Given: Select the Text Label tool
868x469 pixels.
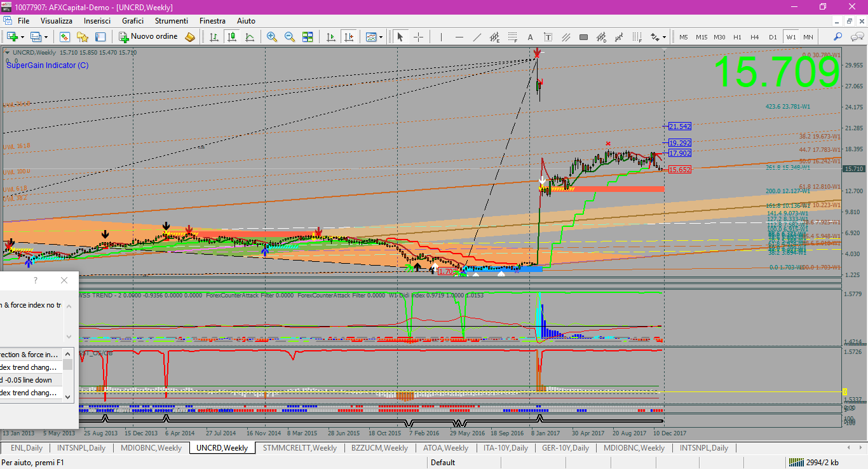Looking at the screenshot, I should point(548,37).
